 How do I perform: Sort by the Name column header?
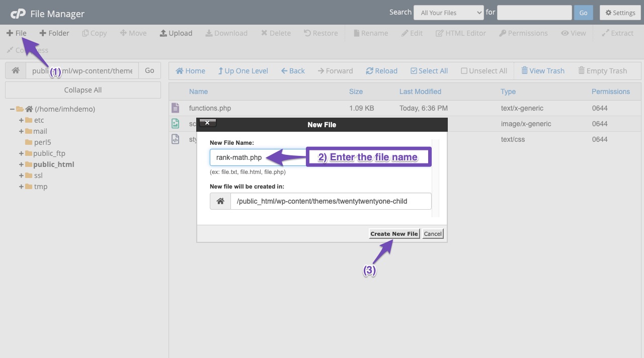(198, 92)
